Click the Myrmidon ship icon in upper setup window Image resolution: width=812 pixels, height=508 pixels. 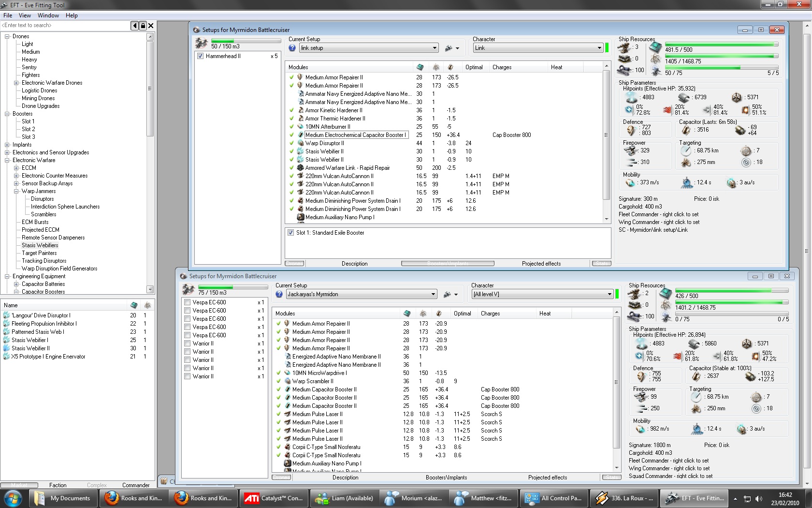[x=201, y=43]
